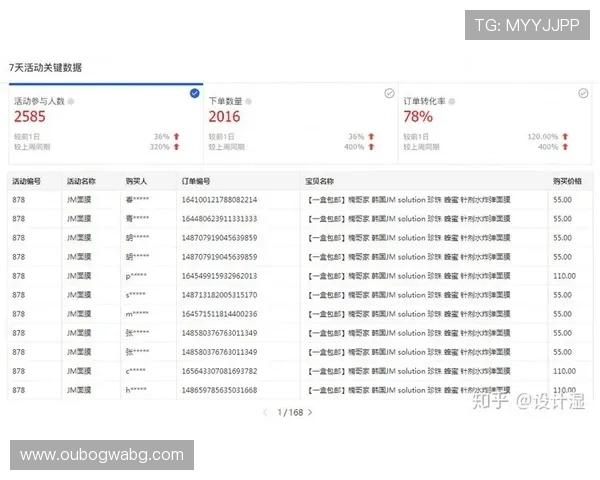This screenshot has height=480, width=600.
Task: Click buyer name 春*****
Action: [137, 200]
